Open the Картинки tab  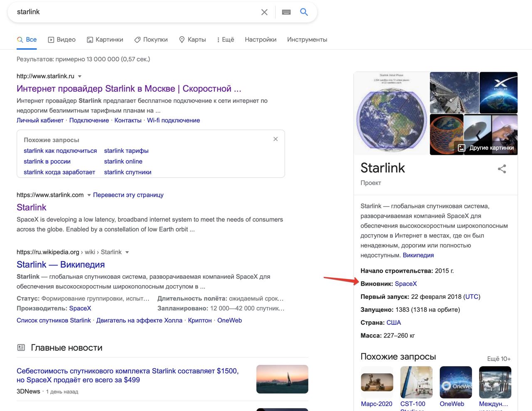(105, 39)
